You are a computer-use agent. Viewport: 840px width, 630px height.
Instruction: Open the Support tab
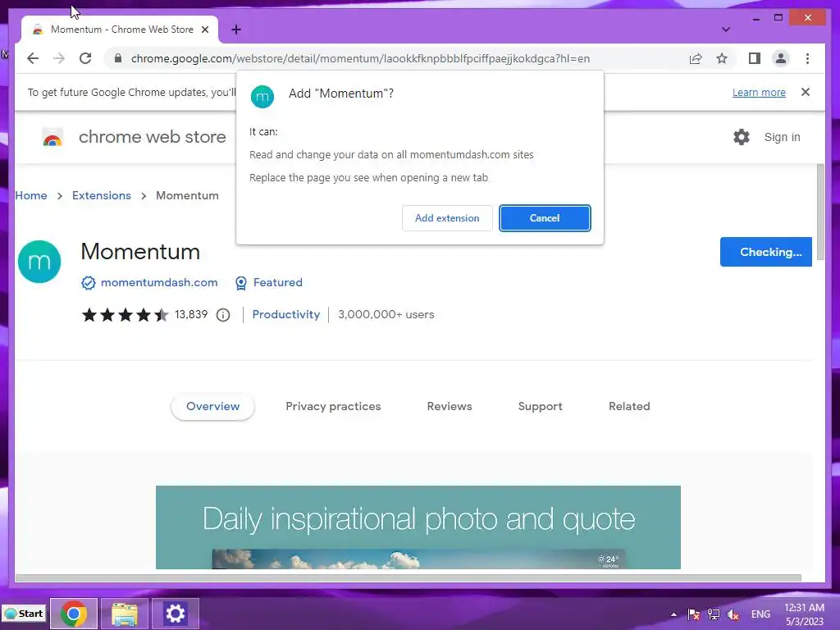pos(540,406)
